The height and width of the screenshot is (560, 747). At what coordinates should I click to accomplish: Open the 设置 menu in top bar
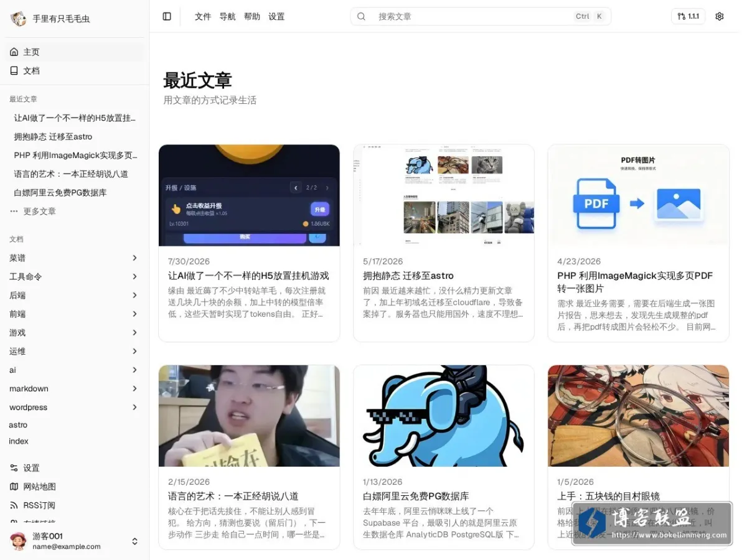pyautogui.click(x=276, y=17)
